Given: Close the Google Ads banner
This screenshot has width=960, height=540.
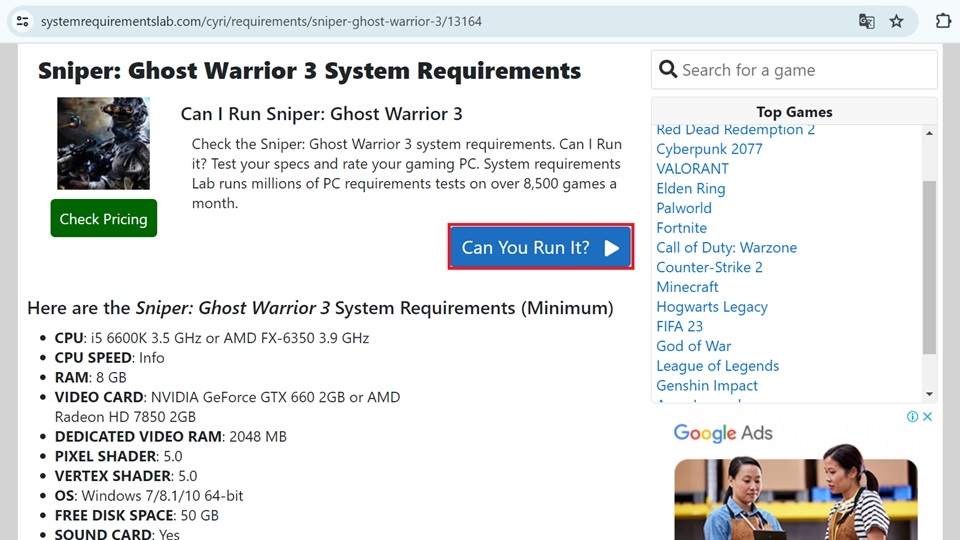Looking at the screenshot, I should click(x=928, y=416).
